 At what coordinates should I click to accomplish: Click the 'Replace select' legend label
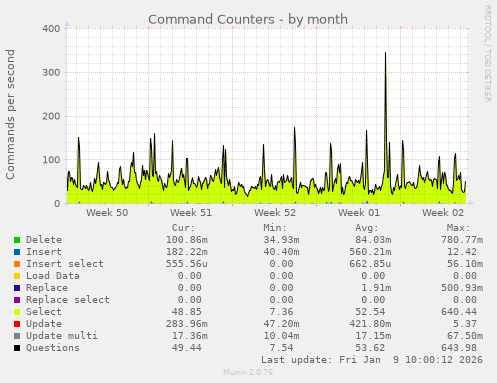tap(68, 300)
